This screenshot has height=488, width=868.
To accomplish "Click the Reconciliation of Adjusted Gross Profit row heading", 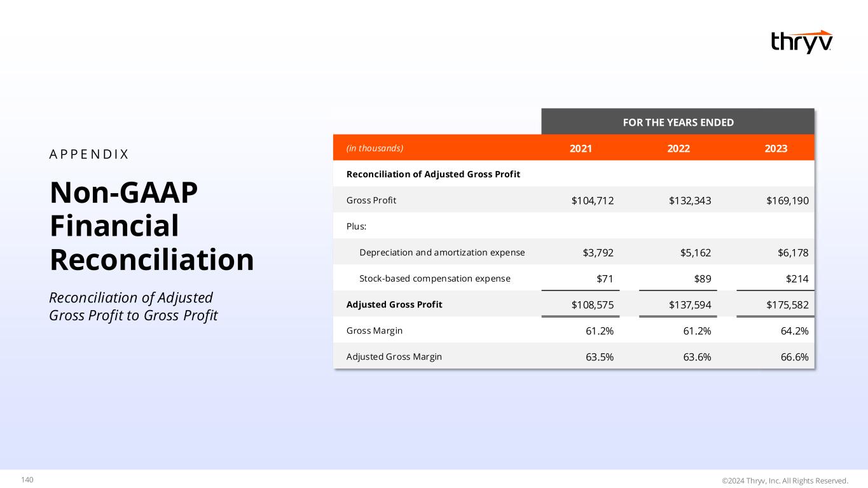I will coord(433,174).
